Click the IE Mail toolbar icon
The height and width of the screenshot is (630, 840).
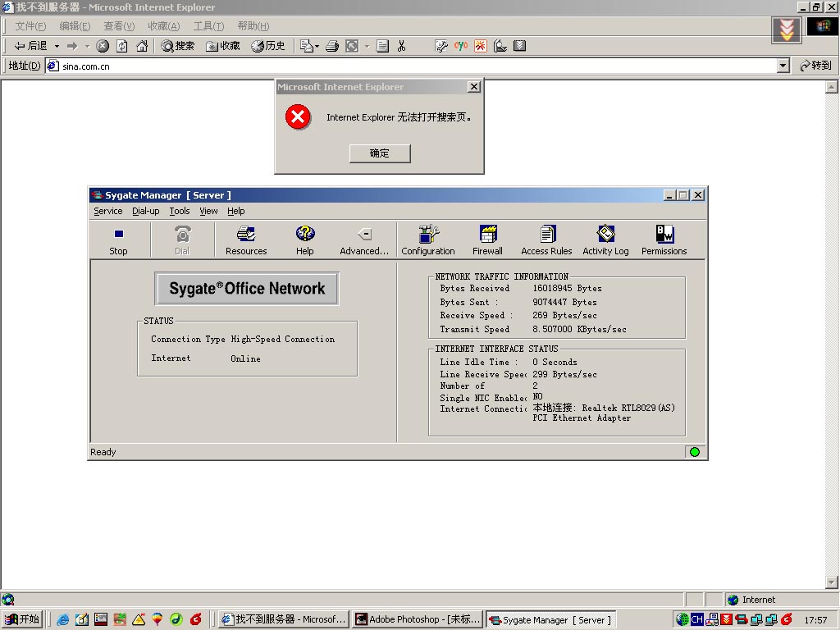point(306,47)
